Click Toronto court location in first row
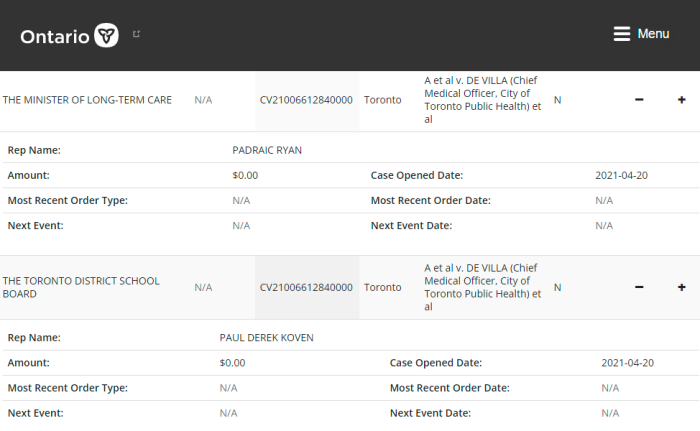This screenshot has height=431, width=700. (x=383, y=100)
